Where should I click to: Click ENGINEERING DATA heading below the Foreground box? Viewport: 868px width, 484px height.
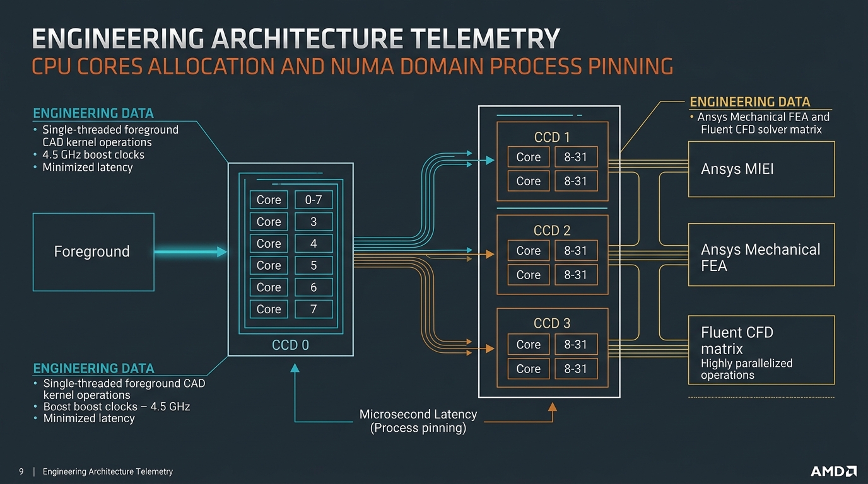tap(93, 368)
